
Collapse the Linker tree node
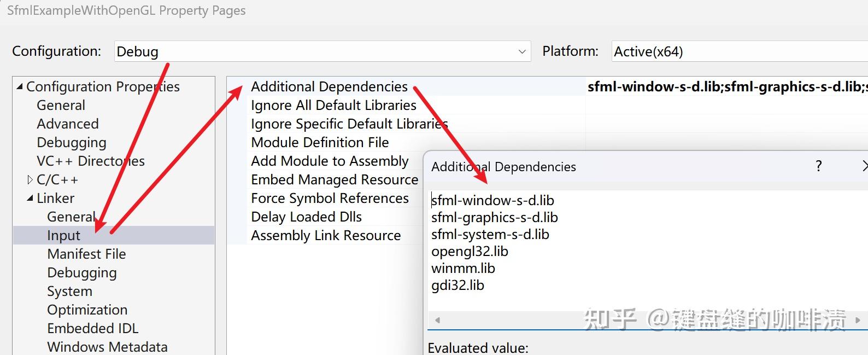(x=30, y=198)
